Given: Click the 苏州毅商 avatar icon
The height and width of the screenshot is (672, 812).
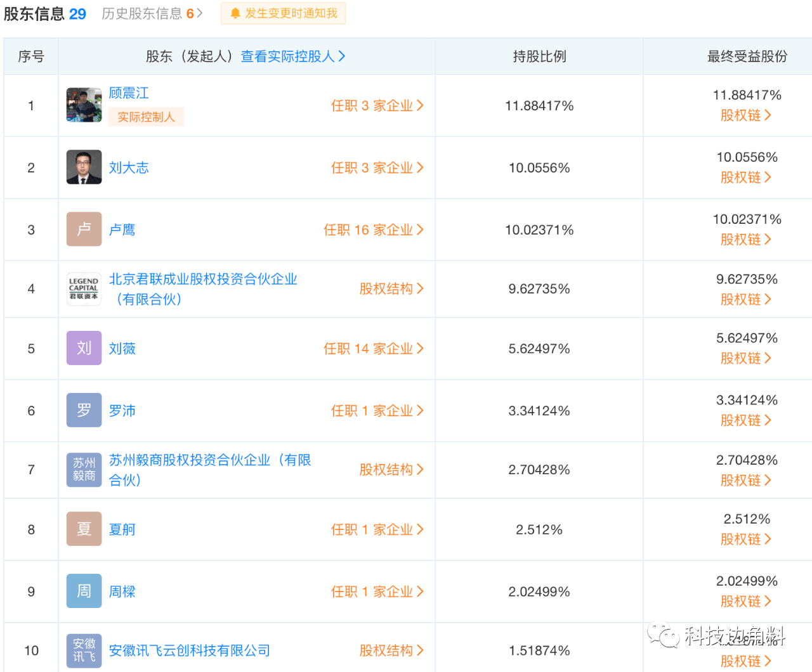Looking at the screenshot, I should coord(84,470).
